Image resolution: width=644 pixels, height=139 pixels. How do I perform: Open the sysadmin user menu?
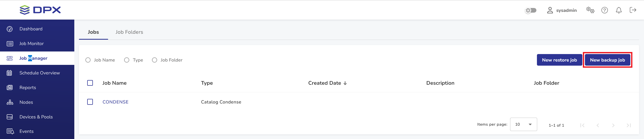click(562, 10)
